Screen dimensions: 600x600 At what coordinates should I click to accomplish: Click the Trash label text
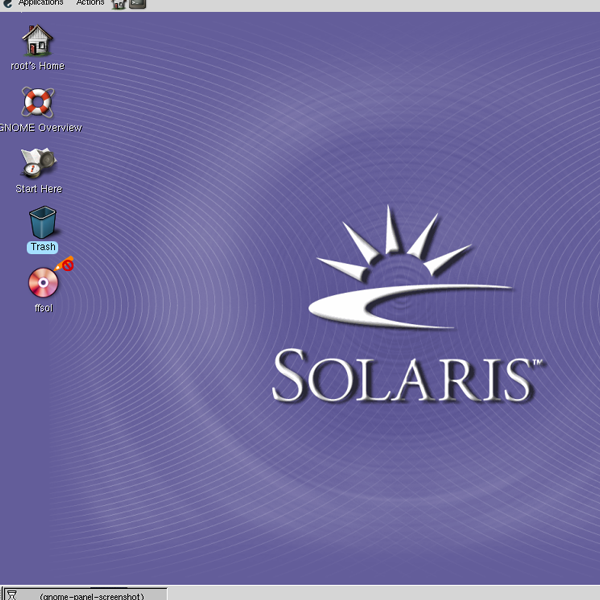coord(43,247)
